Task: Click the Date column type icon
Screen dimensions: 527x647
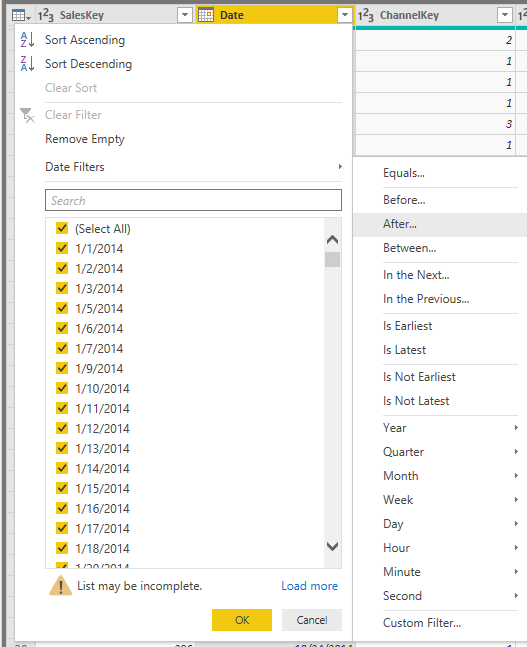Action: 206,15
